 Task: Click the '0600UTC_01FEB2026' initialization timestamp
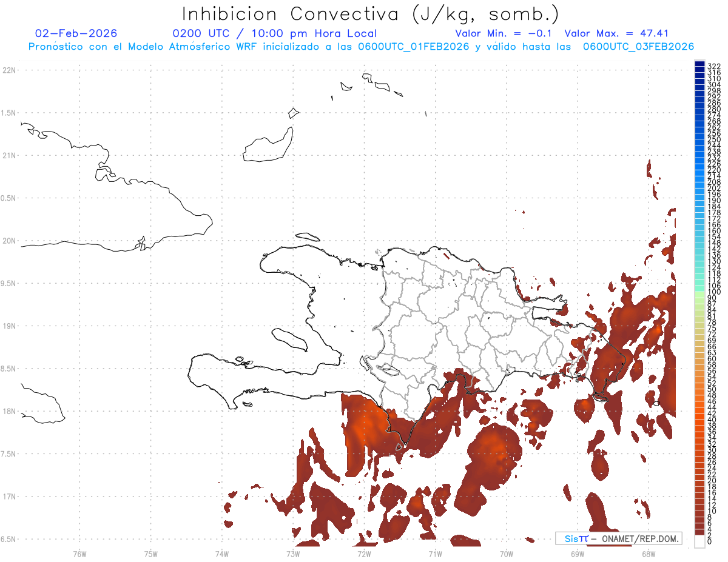(x=414, y=47)
